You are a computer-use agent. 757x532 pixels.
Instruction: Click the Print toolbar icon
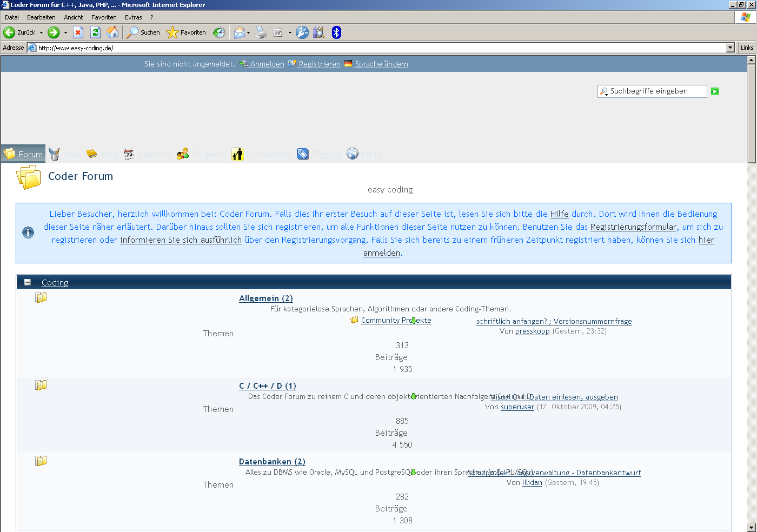[x=261, y=32]
